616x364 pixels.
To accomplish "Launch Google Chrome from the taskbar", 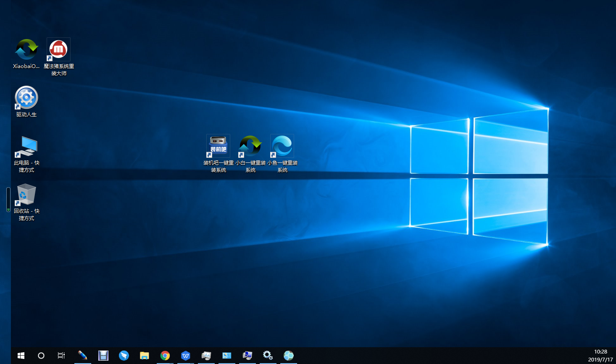I will (x=165, y=356).
